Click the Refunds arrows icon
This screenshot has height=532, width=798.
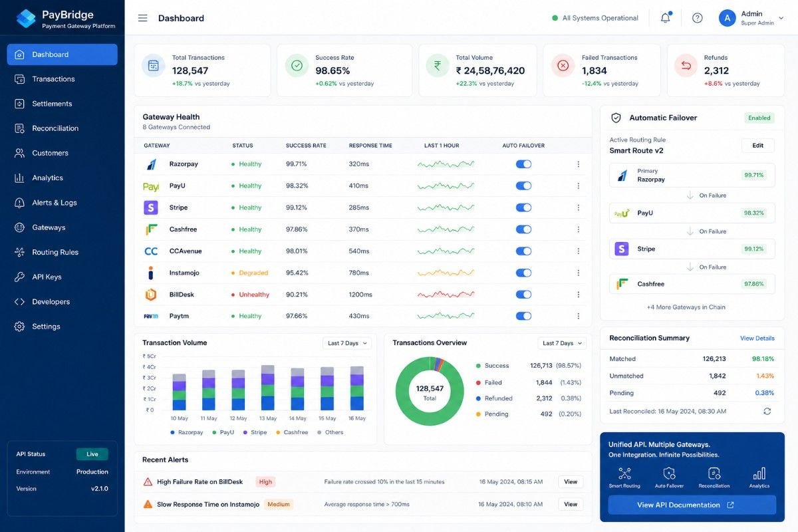coord(686,65)
